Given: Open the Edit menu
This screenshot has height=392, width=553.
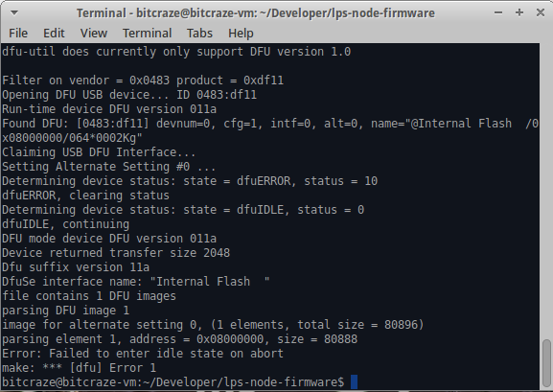Looking at the screenshot, I should (54, 34).
